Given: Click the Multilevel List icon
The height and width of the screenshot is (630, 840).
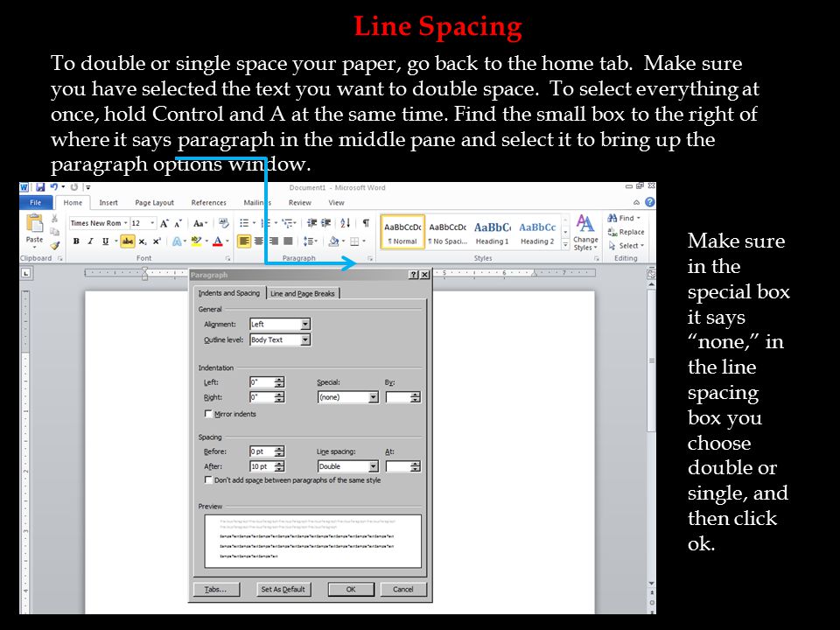Looking at the screenshot, I should pos(287,223).
